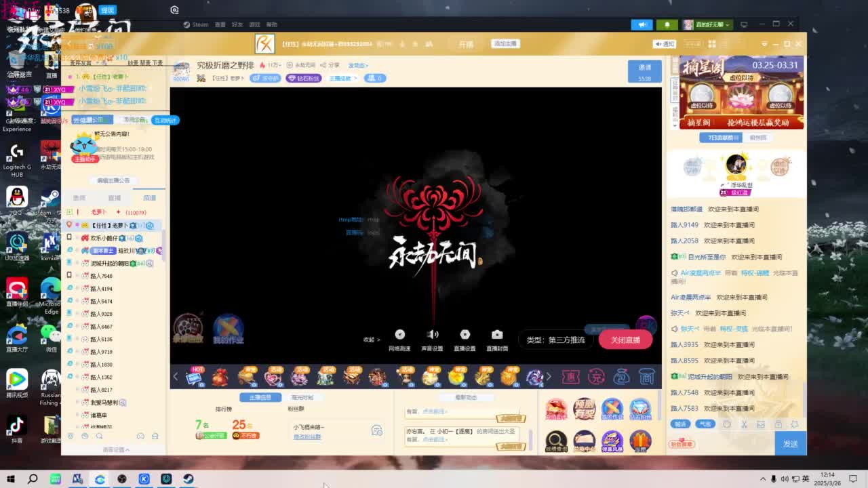Expand 语音设置 at the left panel's bottom

(x=115, y=449)
